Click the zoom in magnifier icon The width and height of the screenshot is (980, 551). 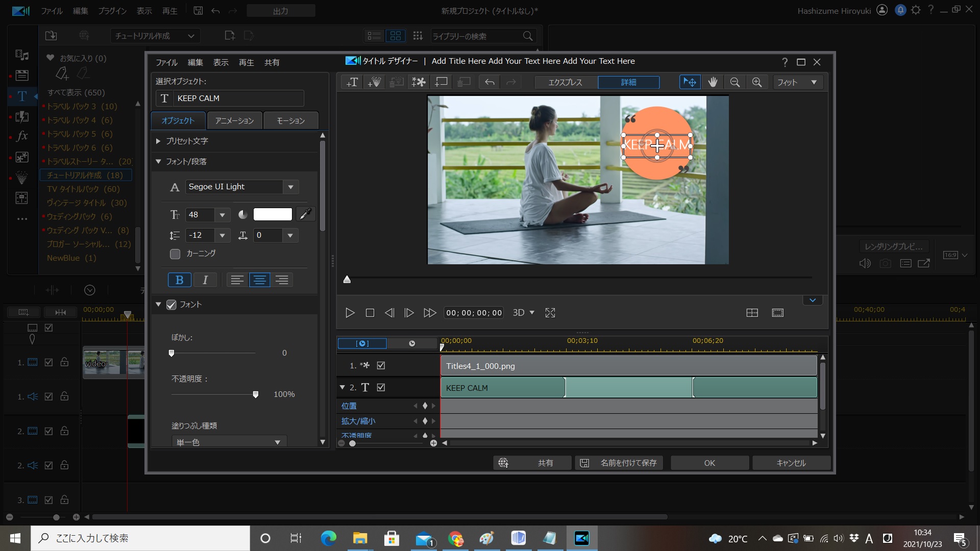[757, 82]
